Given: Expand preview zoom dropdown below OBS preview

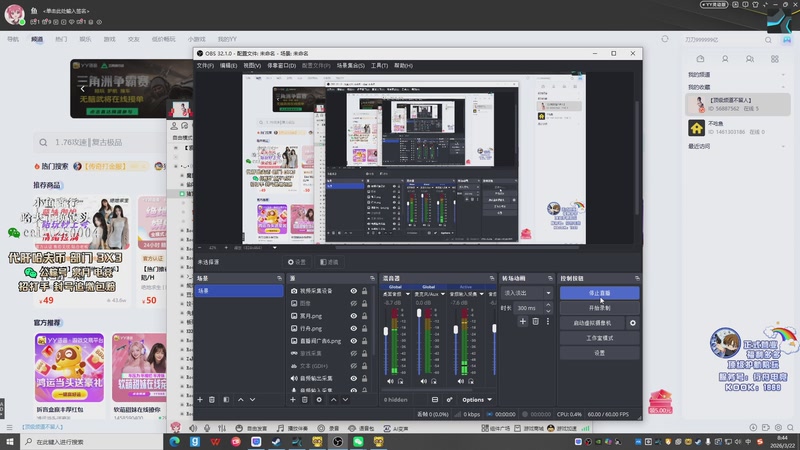Looking at the screenshot, I should [274, 248].
